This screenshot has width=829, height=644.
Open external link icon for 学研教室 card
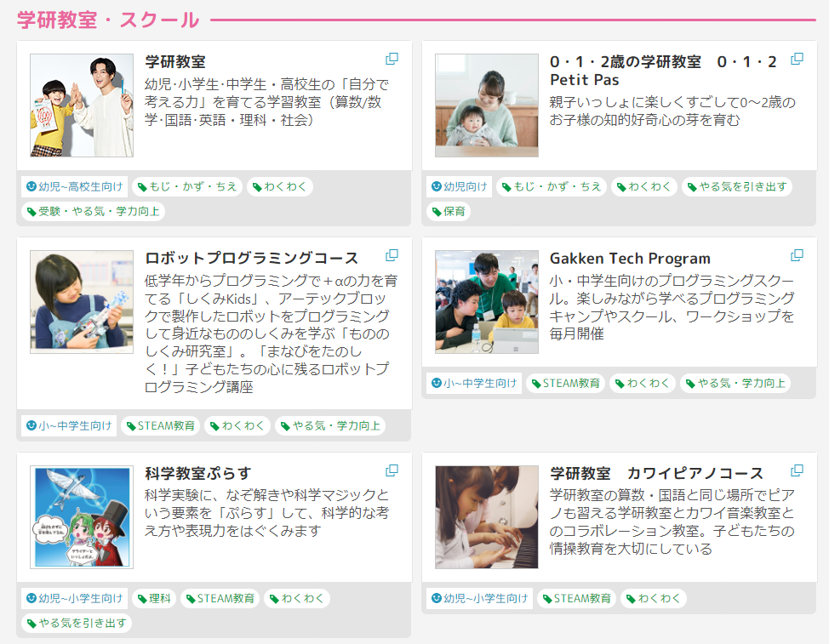tap(392, 59)
